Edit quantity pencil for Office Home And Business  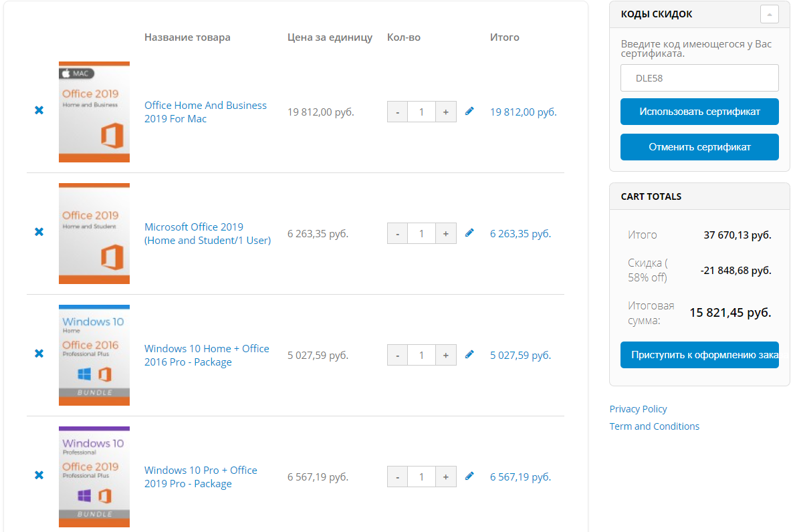[x=469, y=111]
